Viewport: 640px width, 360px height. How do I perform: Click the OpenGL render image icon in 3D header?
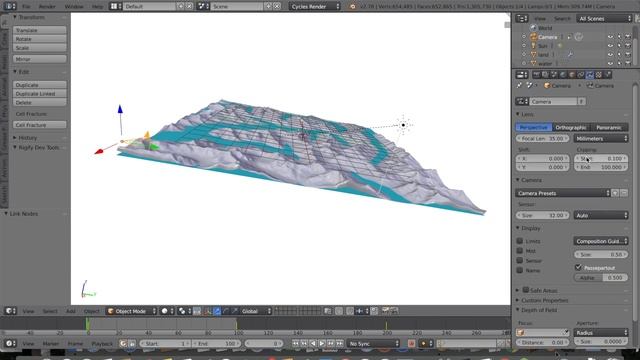point(385,311)
